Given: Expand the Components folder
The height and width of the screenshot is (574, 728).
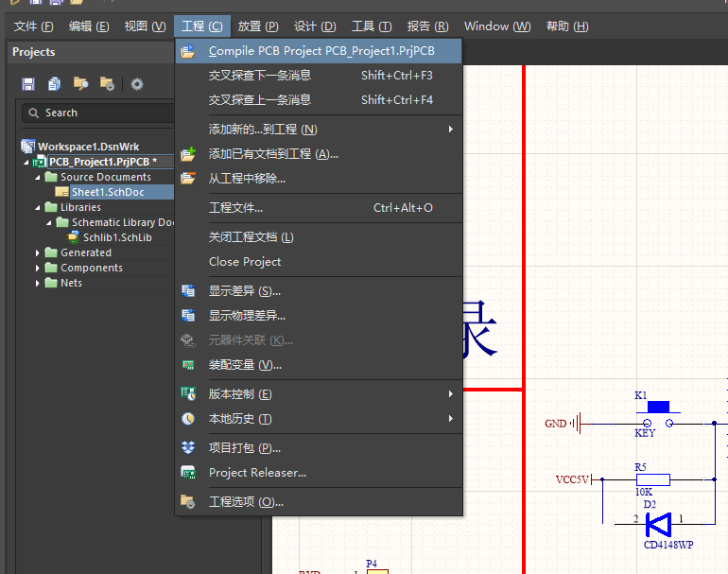Looking at the screenshot, I should click(x=38, y=268).
